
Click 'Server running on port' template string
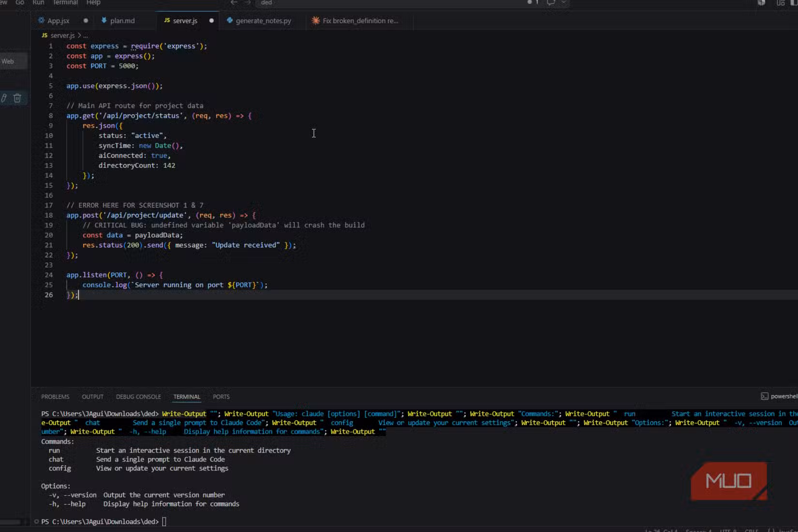[197, 285]
